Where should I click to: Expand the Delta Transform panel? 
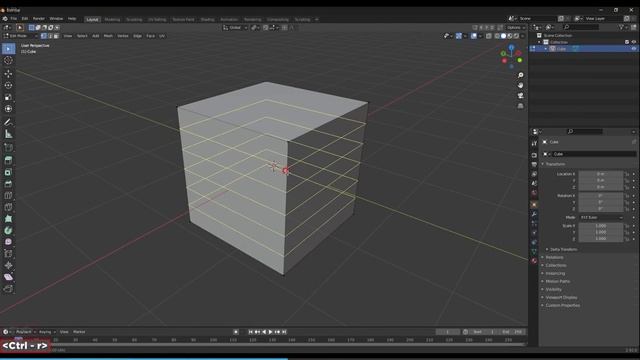tap(563, 249)
